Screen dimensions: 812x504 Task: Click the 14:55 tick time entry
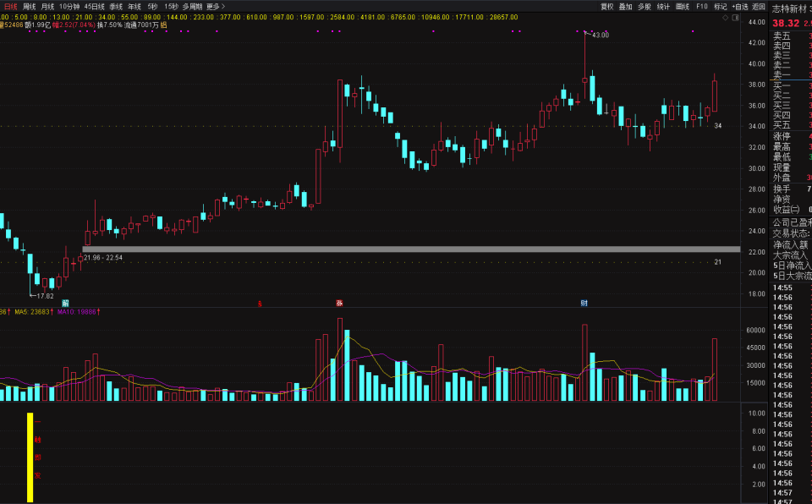(x=782, y=288)
